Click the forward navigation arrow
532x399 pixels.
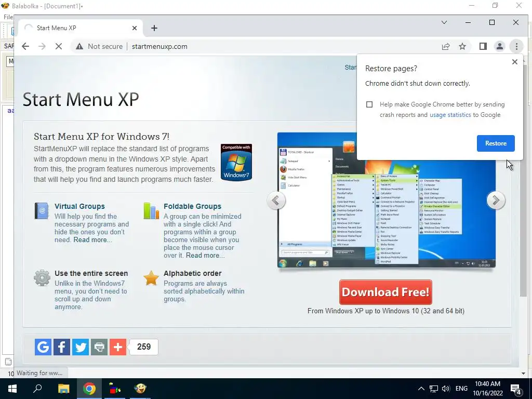(42, 46)
